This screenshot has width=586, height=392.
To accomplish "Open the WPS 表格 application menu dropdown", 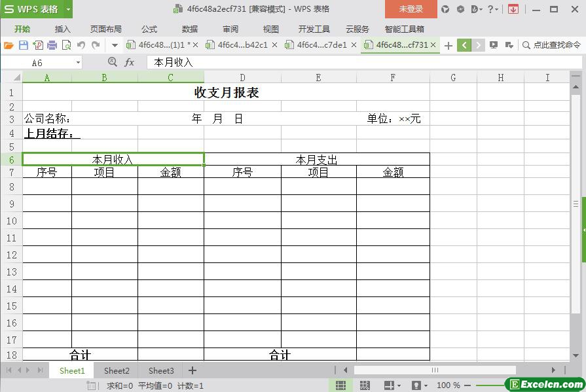I will tap(68, 9).
